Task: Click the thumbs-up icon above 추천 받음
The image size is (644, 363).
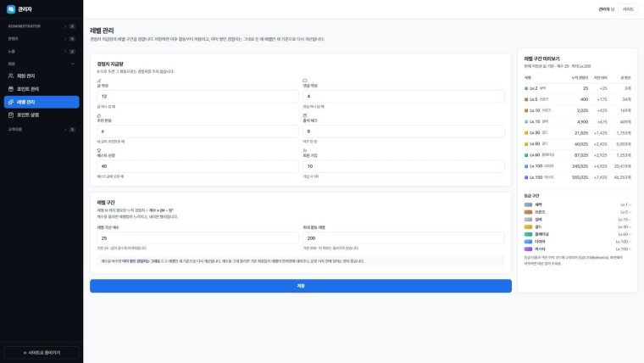Action: [x=99, y=115]
